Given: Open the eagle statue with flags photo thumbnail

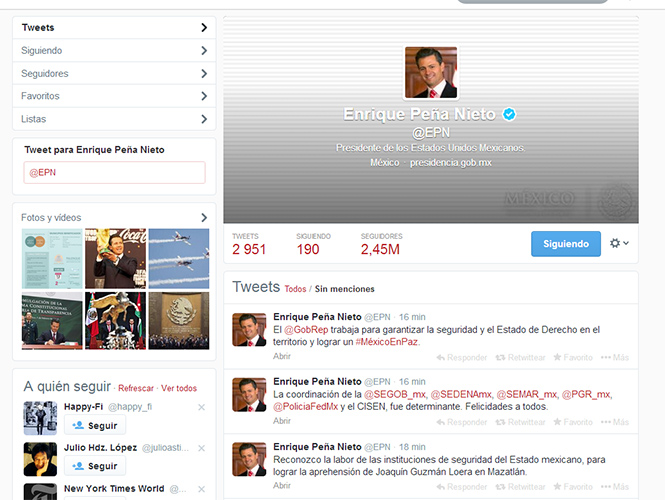Looking at the screenshot, I should [x=115, y=321].
